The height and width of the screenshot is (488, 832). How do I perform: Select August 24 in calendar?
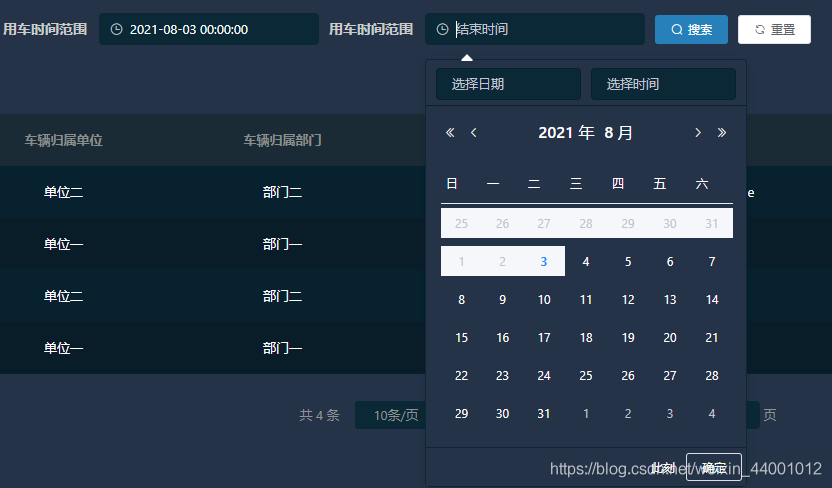pos(544,376)
